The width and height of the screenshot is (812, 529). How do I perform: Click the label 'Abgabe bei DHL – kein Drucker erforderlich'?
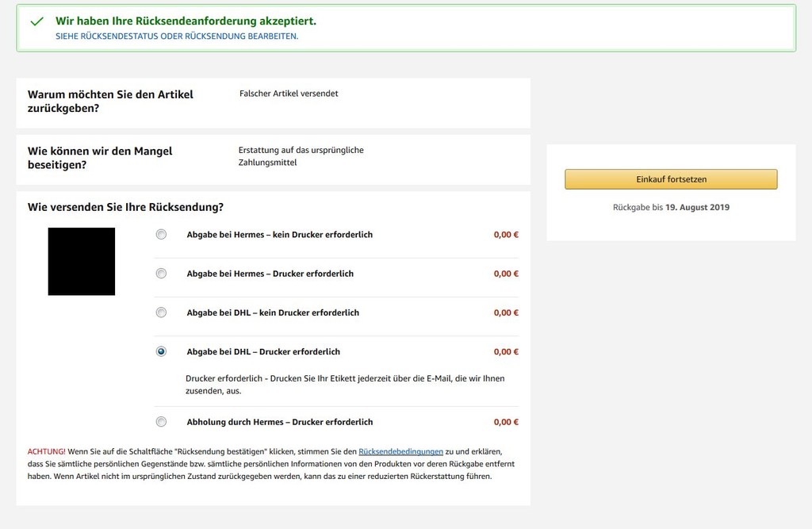point(273,313)
